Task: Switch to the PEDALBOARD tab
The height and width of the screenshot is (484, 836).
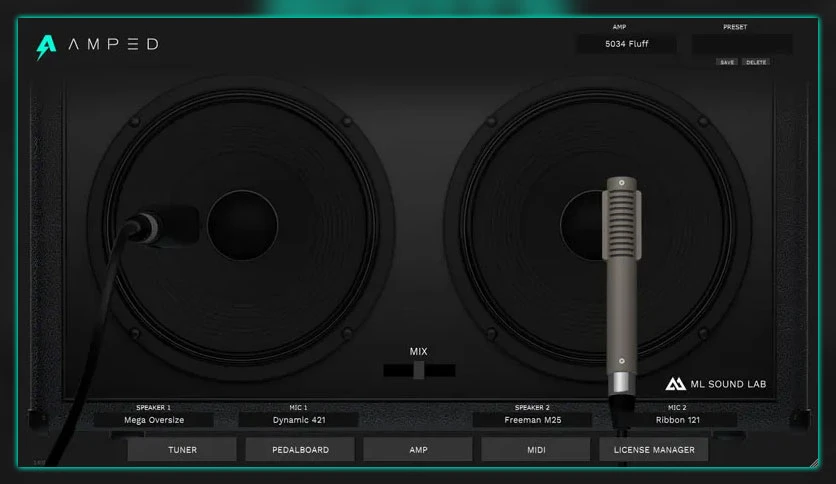Action: [300, 450]
